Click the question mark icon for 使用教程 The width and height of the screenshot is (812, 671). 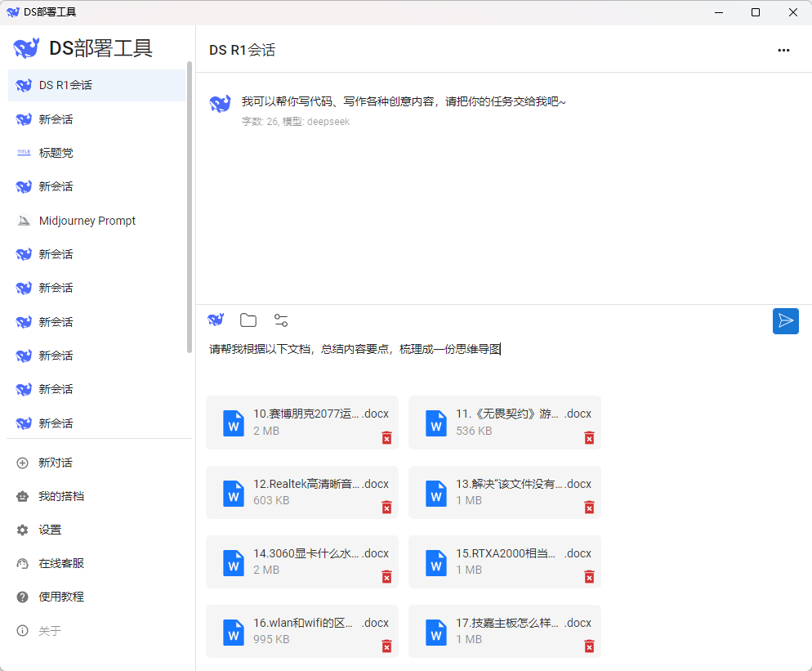pyautogui.click(x=22, y=597)
